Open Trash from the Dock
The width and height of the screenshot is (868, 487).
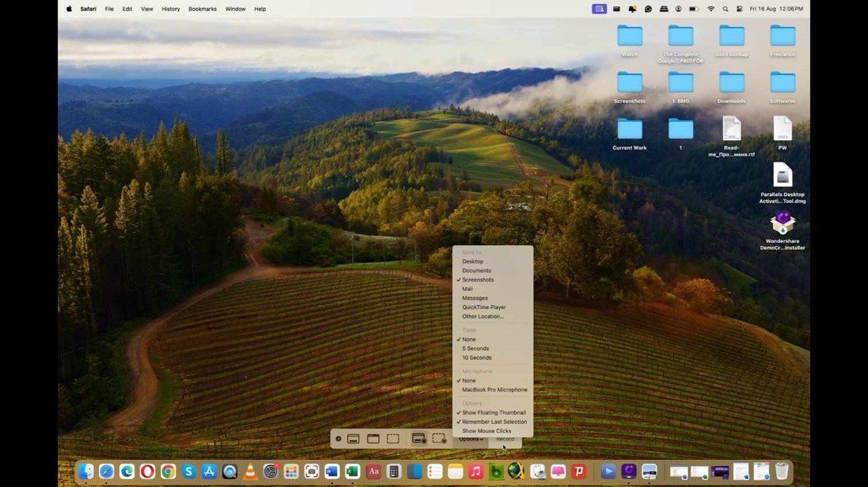[781, 472]
